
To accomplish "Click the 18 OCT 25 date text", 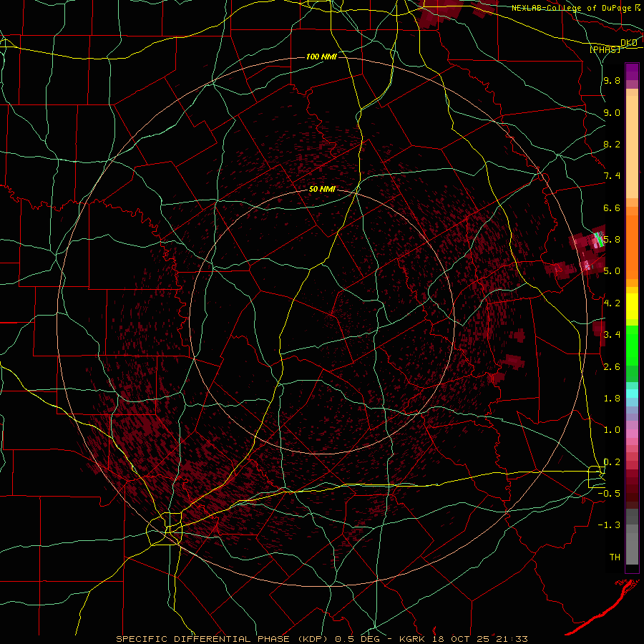I will [x=462, y=639].
